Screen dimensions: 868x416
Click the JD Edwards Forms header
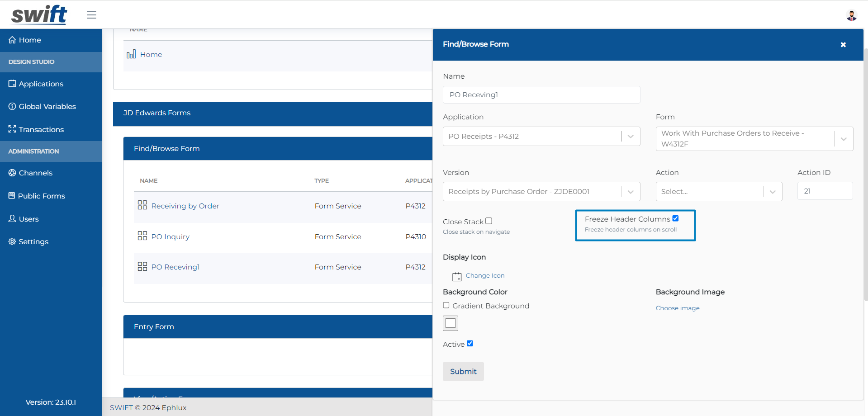point(273,113)
